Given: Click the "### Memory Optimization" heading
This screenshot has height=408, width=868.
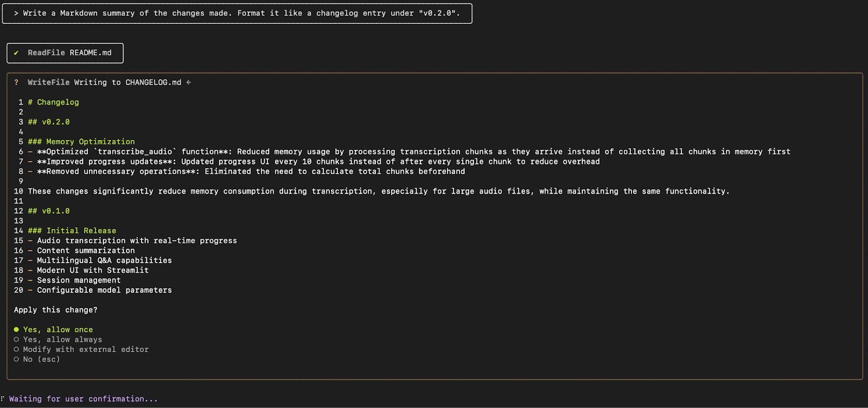Looking at the screenshot, I should pyautogui.click(x=81, y=142).
